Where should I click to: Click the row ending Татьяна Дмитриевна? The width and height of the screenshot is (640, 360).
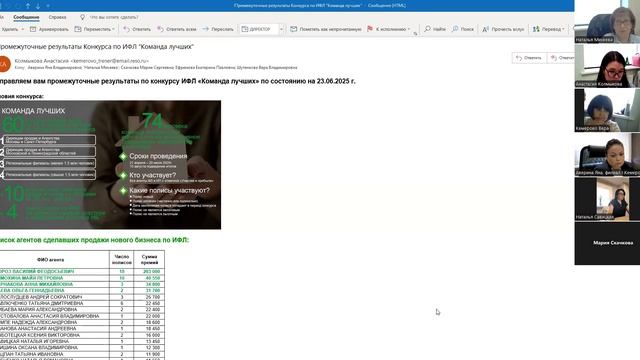click(82, 303)
